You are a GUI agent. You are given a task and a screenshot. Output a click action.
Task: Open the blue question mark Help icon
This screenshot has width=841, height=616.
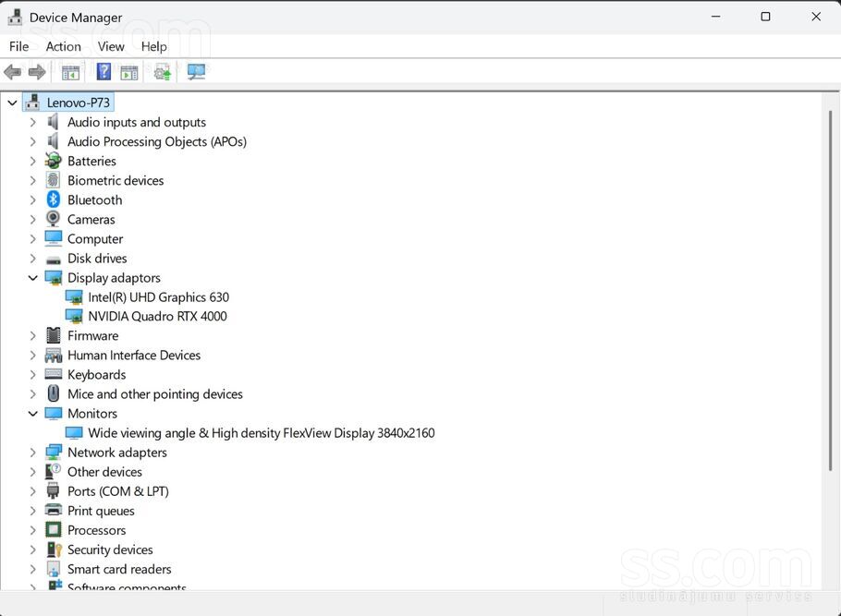(104, 71)
